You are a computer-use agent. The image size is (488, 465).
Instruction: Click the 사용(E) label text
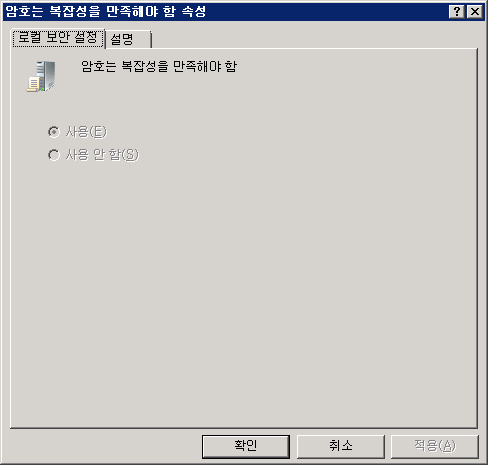click(86, 132)
